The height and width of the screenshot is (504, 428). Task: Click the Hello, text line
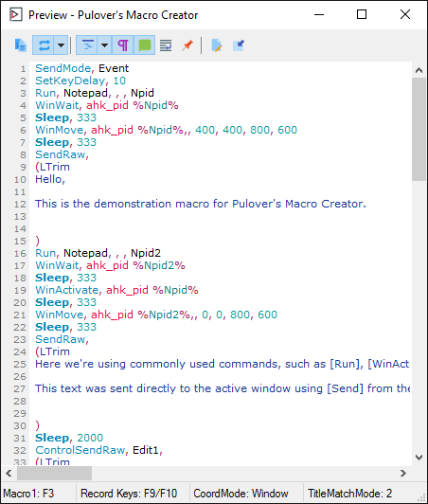point(50,179)
